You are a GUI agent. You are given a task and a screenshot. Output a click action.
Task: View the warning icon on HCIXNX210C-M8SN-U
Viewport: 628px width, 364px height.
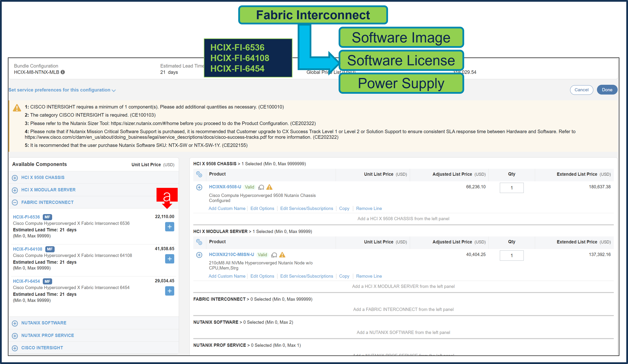(x=282, y=255)
